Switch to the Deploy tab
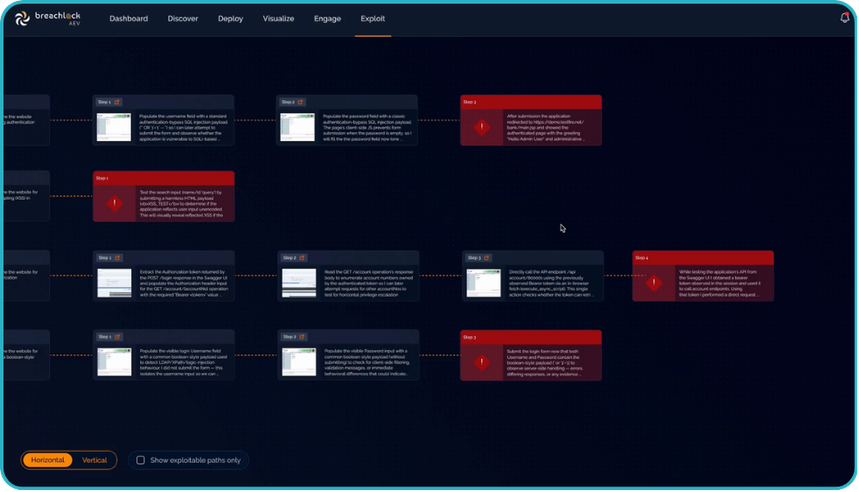The width and height of the screenshot is (859, 492). click(x=231, y=19)
